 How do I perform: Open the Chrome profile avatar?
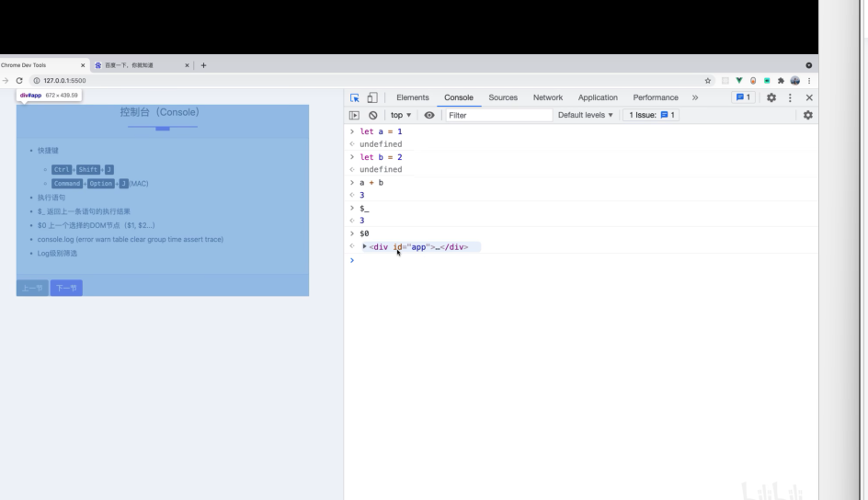pyautogui.click(x=795, y=81)
